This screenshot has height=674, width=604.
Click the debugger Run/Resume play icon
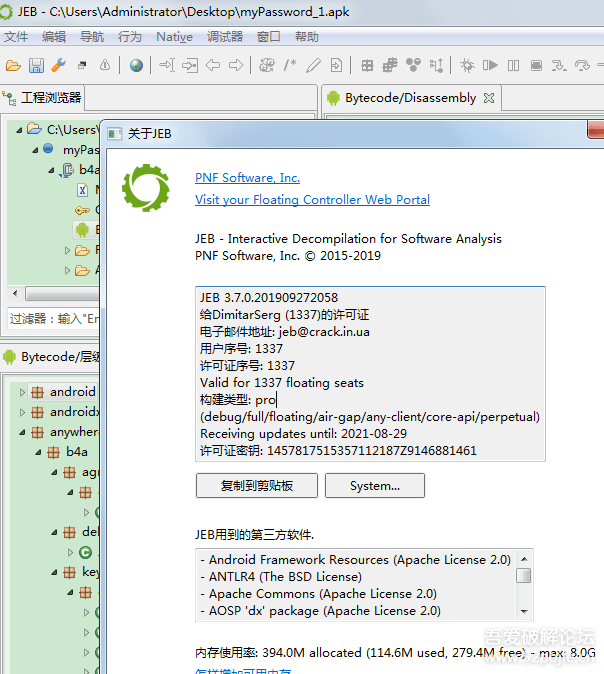click(490, 65)
